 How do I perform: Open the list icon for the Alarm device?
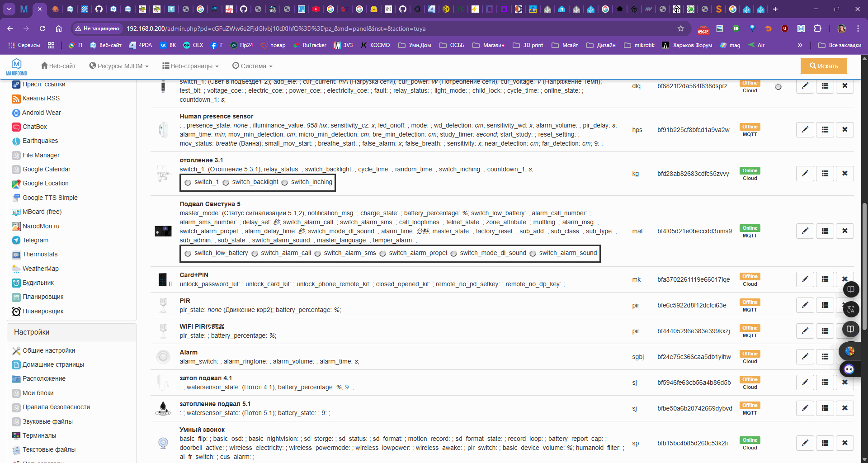click(825, 357)
